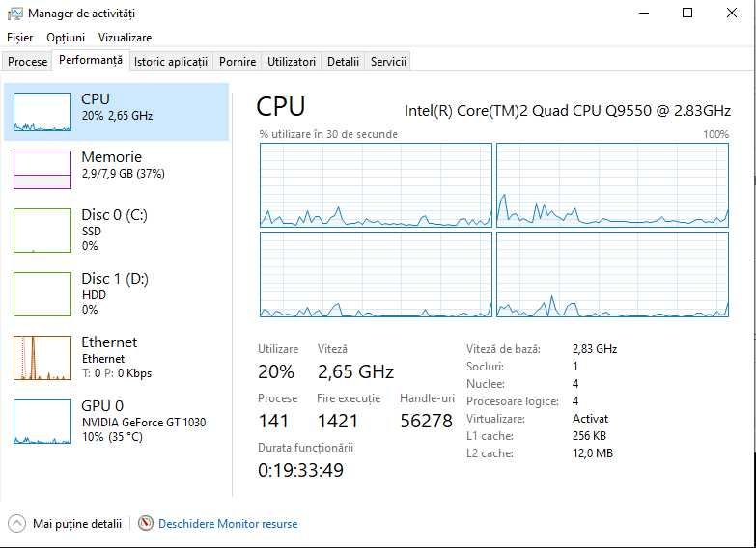Switch to the Detalii tab
Viewport: 756px width, 548px height.
point(343,62)
